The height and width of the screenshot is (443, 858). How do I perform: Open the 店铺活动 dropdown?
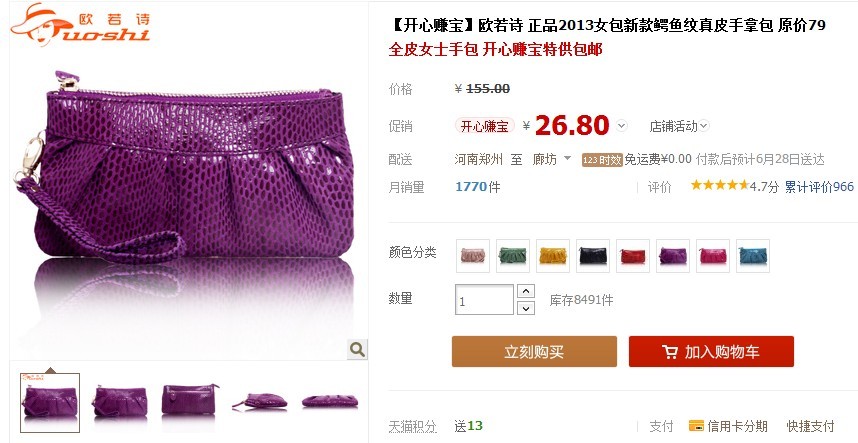[679, 126]
